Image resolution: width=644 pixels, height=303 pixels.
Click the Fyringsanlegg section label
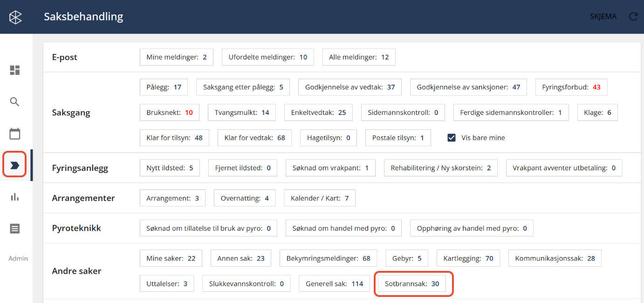coord(80,168)
